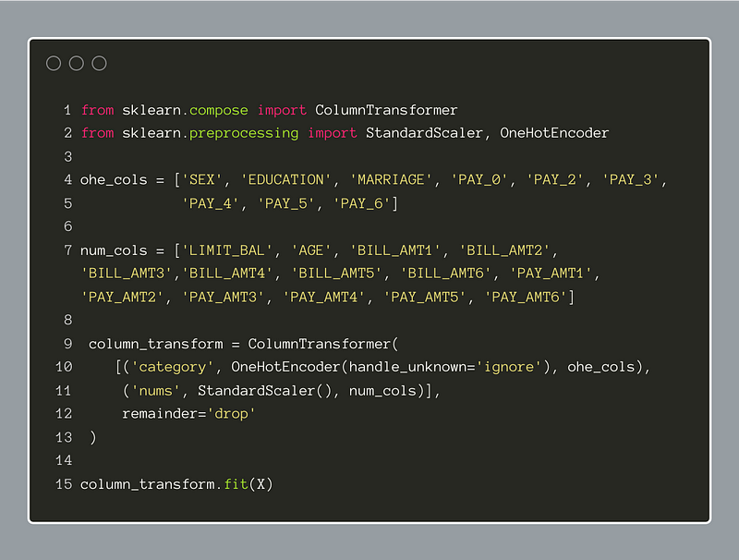Click the 'AGE' string

311,250
